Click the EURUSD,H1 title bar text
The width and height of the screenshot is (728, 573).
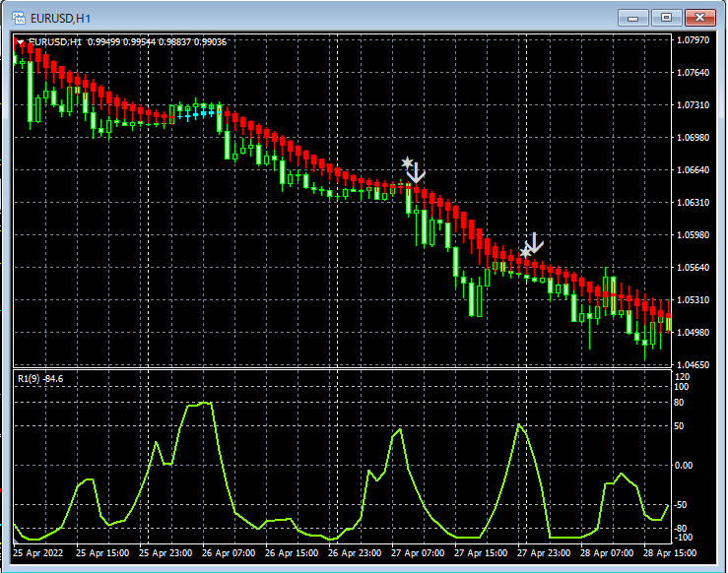[x=60, y=19]
